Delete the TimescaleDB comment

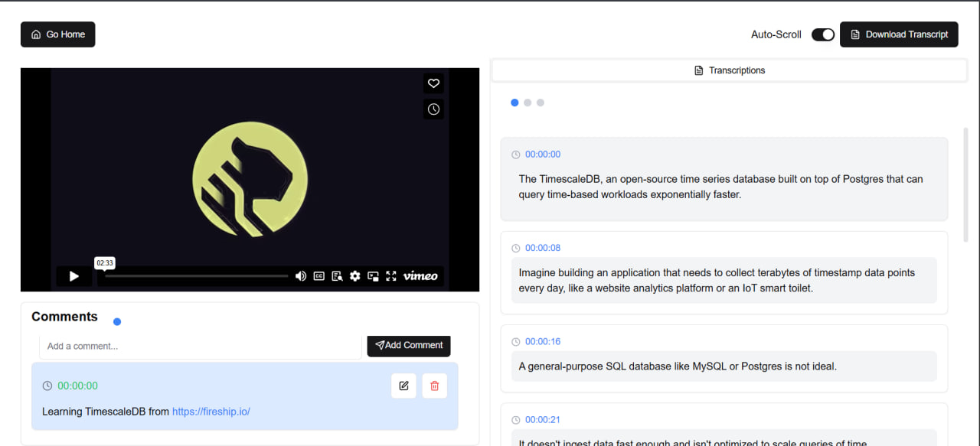[x=434, y=386]
